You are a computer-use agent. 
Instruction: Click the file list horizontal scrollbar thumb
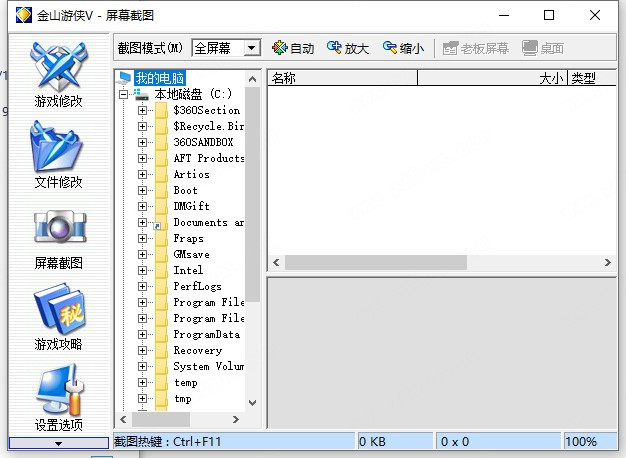376,262
